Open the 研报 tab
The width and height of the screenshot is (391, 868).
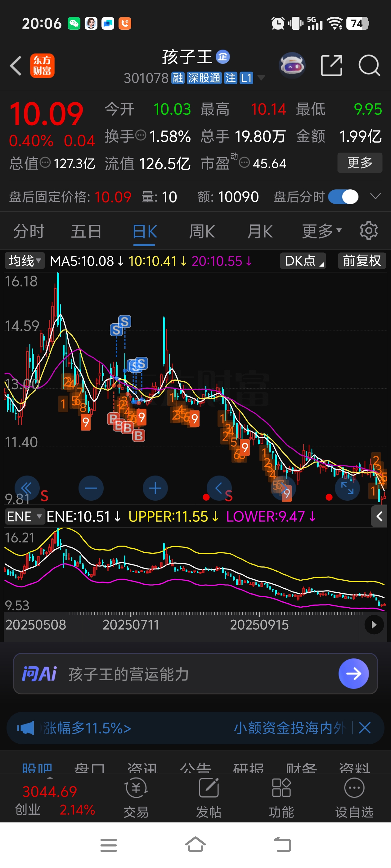[x=249, y=768]
